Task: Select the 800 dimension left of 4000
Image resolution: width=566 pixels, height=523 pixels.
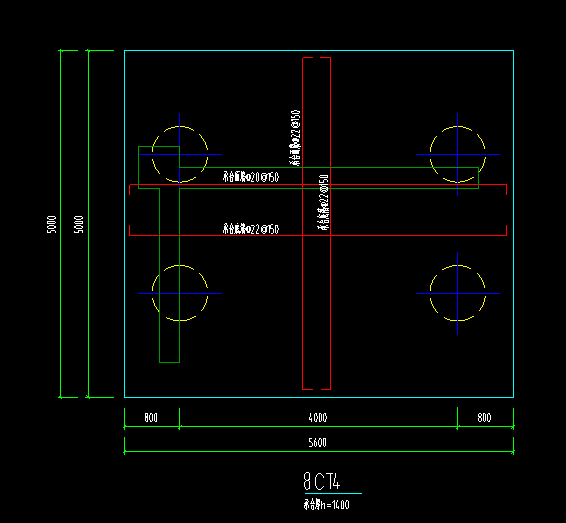Action: [x=151, y=418]
